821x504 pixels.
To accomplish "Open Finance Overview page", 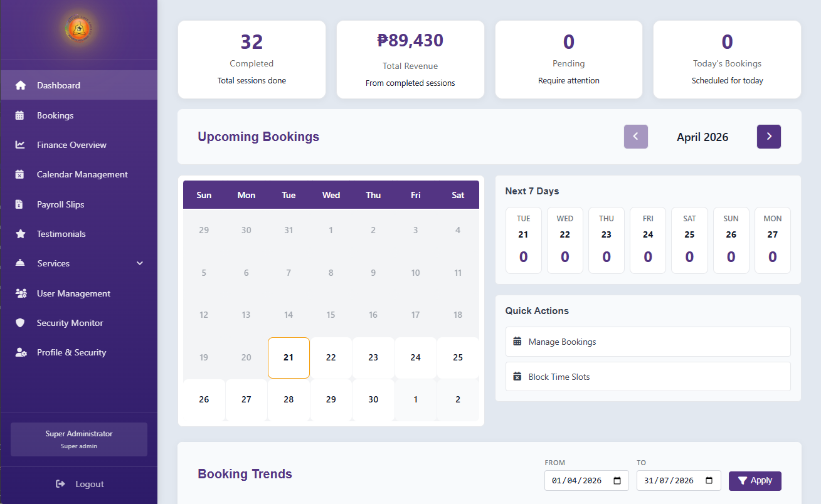I will pyautogui.click(x=79, y=145).
